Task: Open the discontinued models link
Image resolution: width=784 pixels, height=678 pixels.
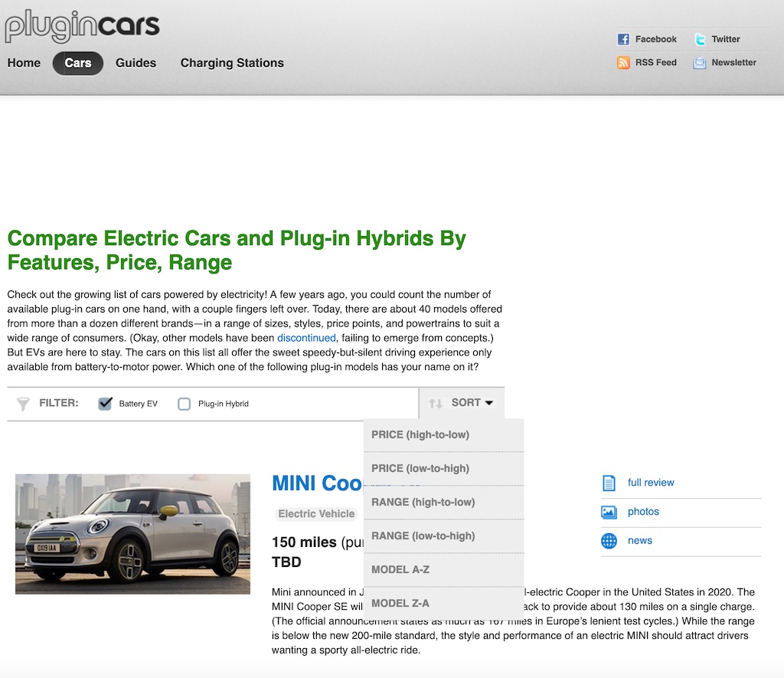Action: tap(306, 339)
